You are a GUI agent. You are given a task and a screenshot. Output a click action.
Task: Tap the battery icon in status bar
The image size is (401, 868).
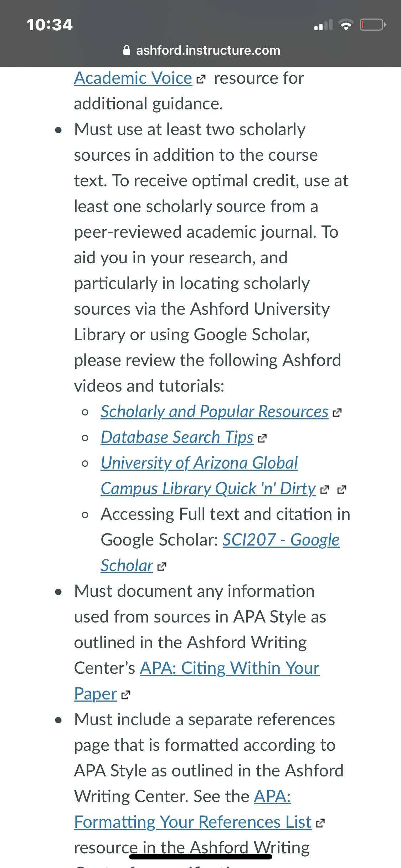372,25
